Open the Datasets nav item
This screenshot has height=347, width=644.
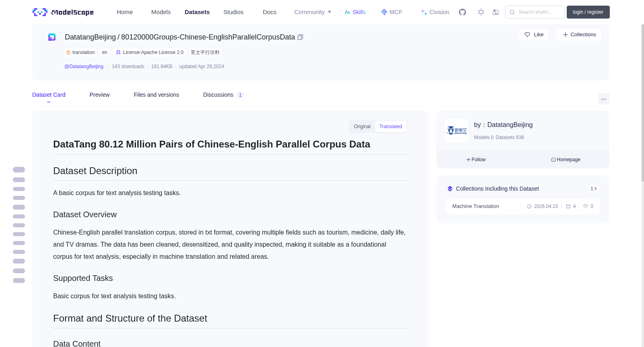[197, 12]
